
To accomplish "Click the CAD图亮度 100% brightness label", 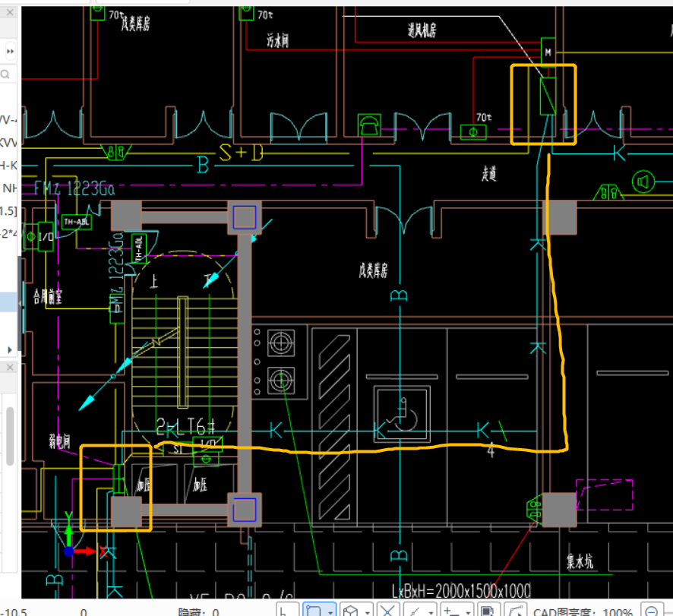I will click(x=583, y=611).
